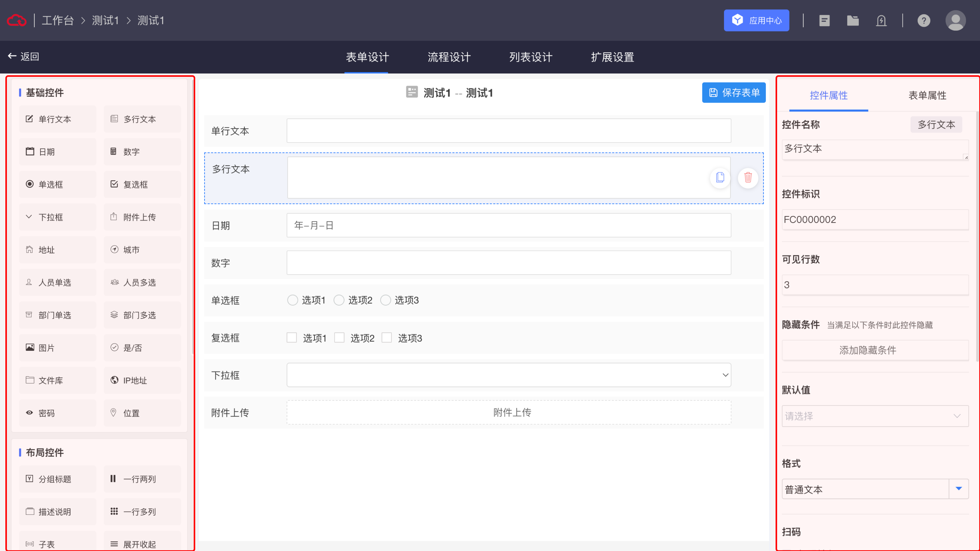Open the notification bell icon
Viewport: 980px width, 551px height.
pyautogui.click(x=881, y=20)
